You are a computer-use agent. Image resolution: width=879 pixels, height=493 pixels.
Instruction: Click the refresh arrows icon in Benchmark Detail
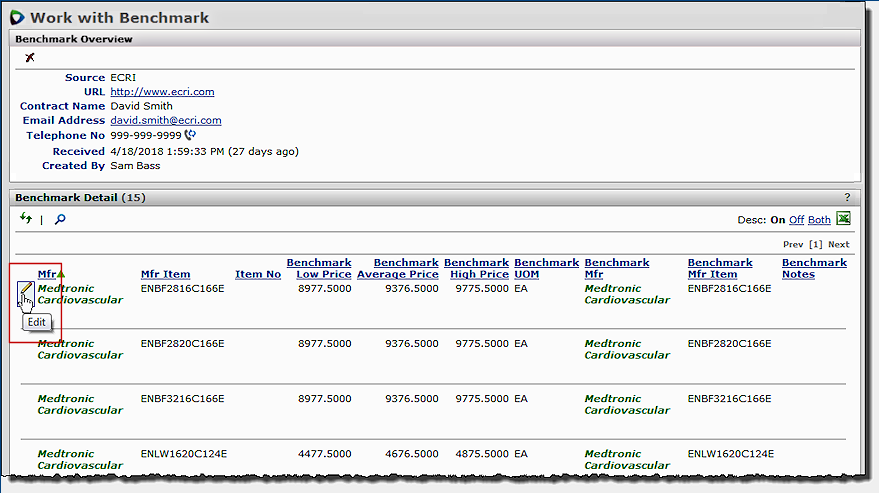[x=26, y=218]
